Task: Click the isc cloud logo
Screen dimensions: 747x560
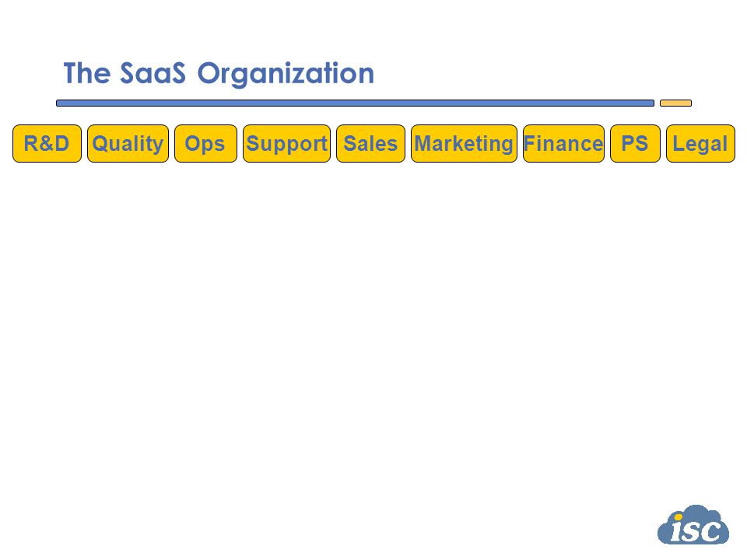Action: [693, 525]
